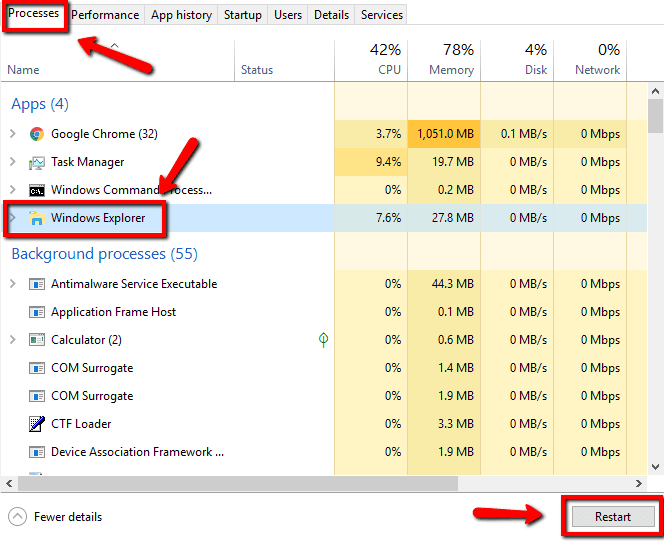Click the horizontal scrollbar thumb
This screenshot has width=664, height=541.
click(238, 483)
